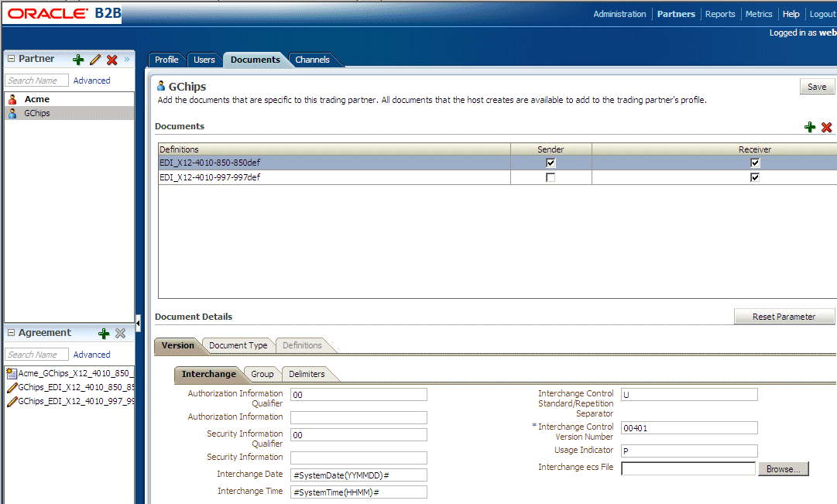Click the Interchange Date field

(358, 475)
